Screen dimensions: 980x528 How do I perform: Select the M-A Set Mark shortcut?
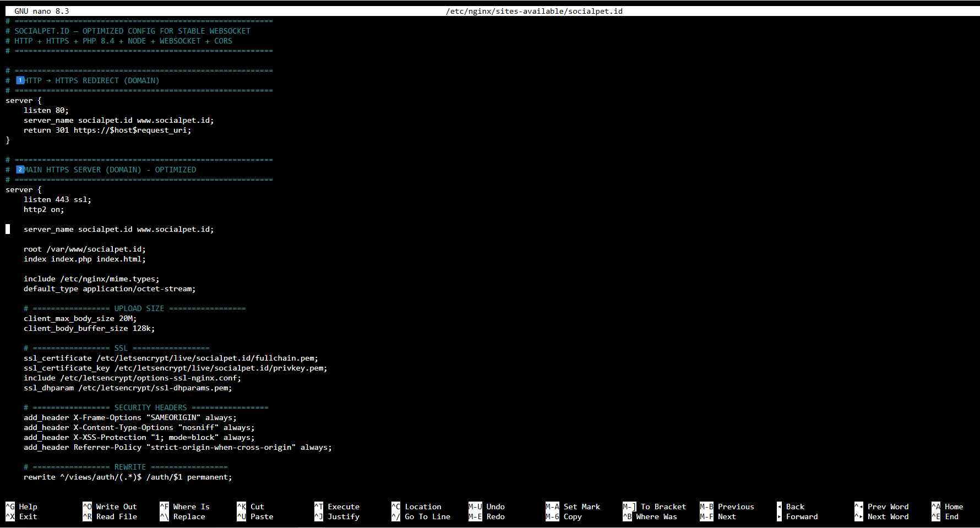point(573,507)
